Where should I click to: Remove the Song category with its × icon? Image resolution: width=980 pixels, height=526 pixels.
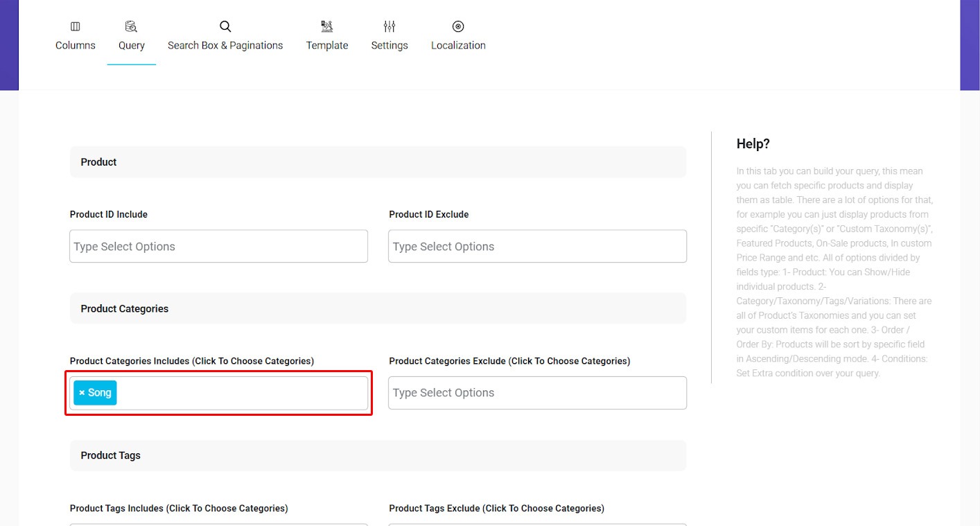point(82,393)
